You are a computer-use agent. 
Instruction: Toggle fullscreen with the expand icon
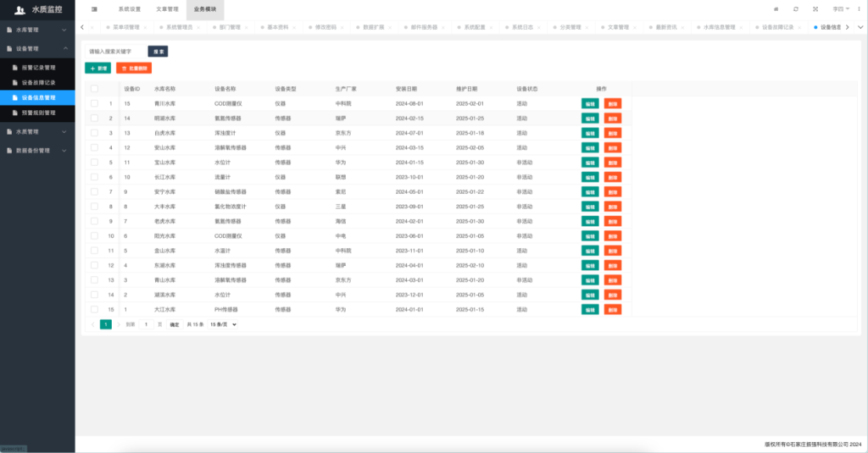pos(815,8)
